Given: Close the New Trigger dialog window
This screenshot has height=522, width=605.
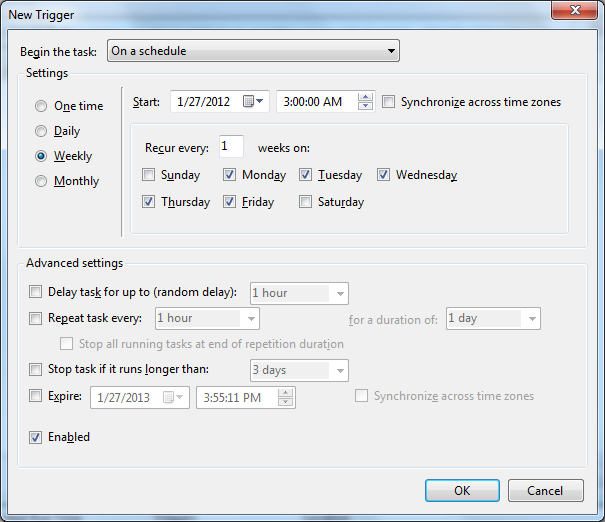Looking at the screenshot, I should tap(576, 11).
